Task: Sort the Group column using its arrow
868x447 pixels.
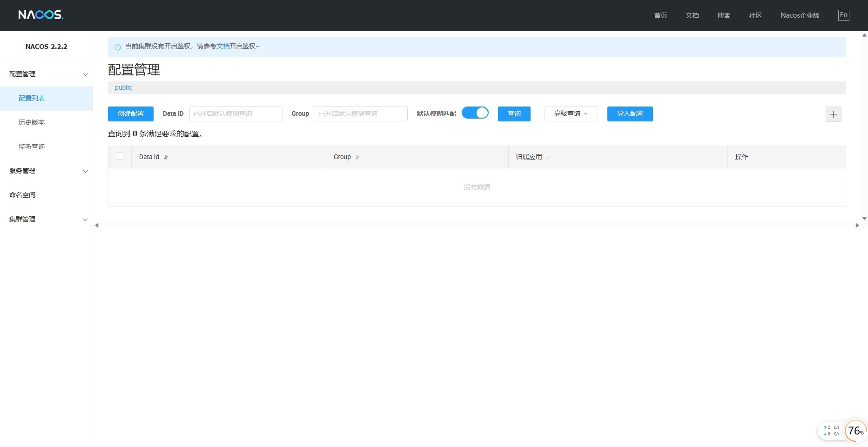Action: click(x=357, y=157)
